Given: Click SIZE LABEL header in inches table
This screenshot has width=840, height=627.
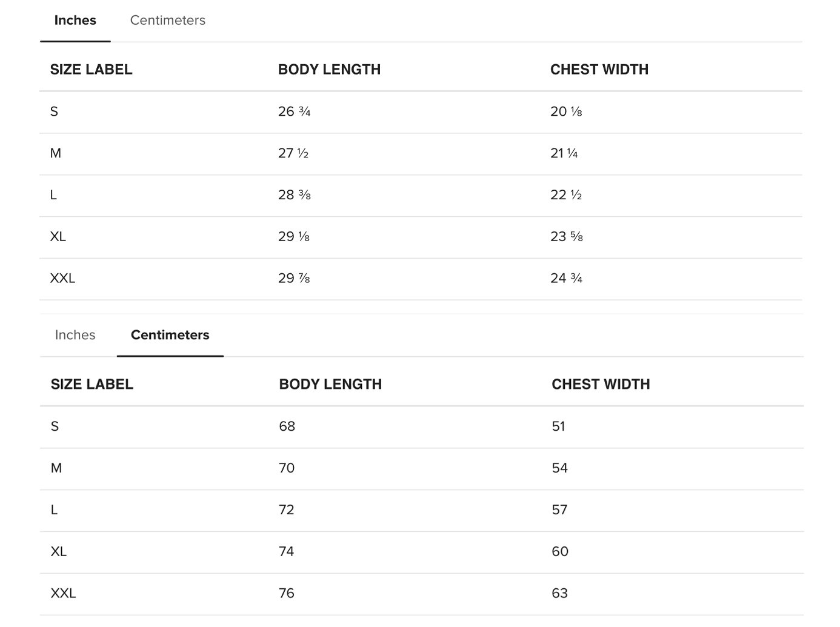Looking at the screenshot, I should [91, 70].
